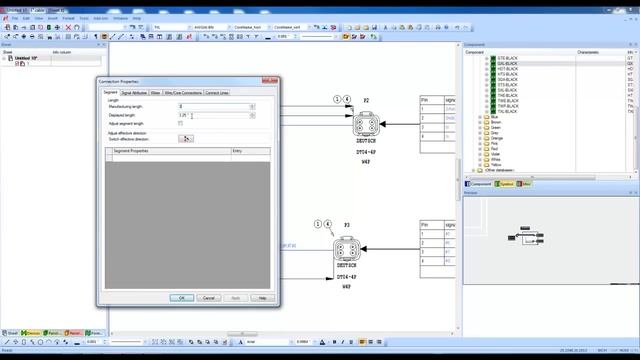Open the CoreName_horz dropdown

tap(269, 27)
